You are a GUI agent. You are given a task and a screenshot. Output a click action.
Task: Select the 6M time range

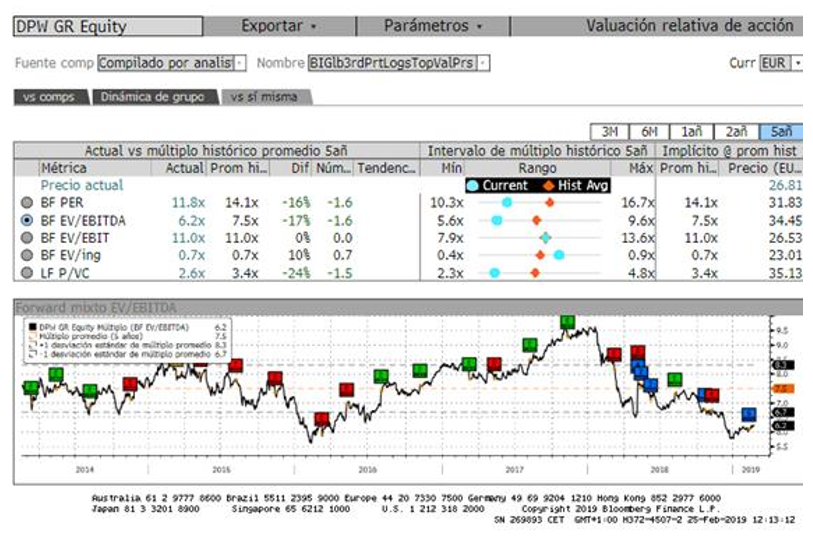[649, 132]
